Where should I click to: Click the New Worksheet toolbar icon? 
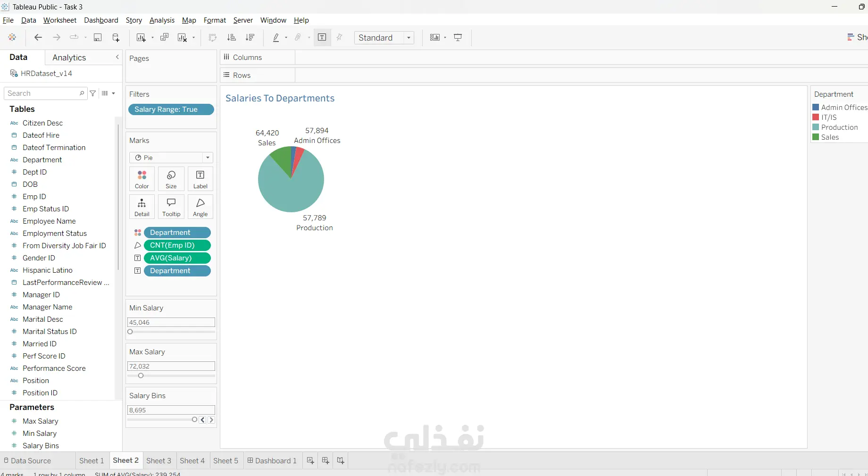(141, 37)
